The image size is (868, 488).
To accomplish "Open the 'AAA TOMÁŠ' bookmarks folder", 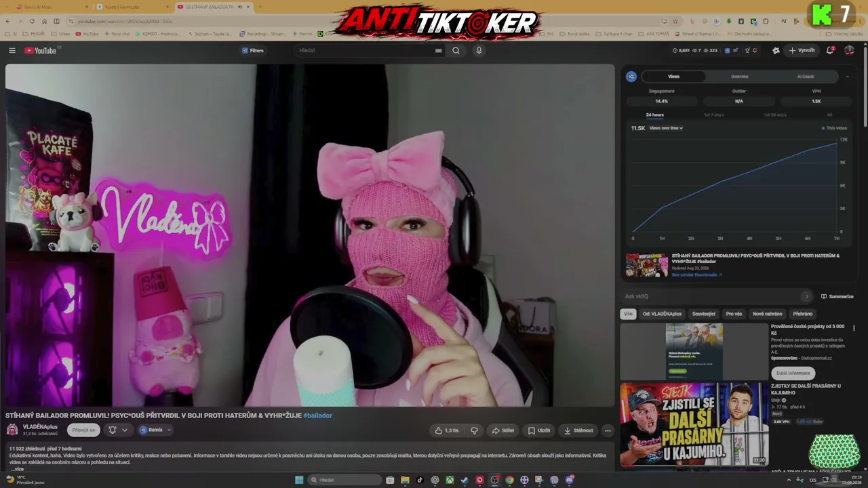I will [x=653, y=33].
